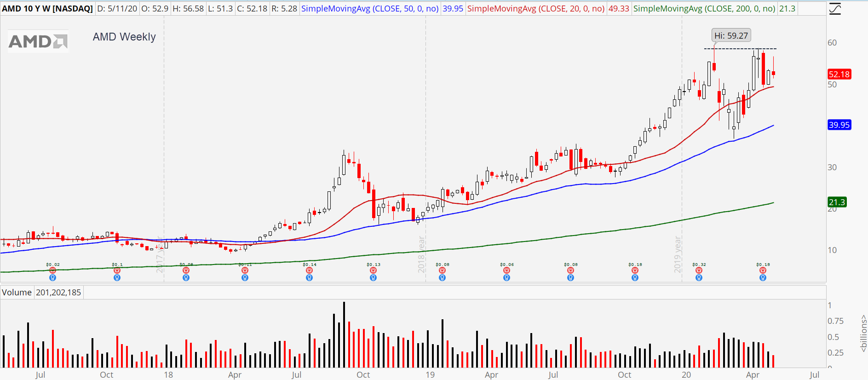Click the 18 year label on time axis
This screenshot has width=868, height=380.
(168, 375)
